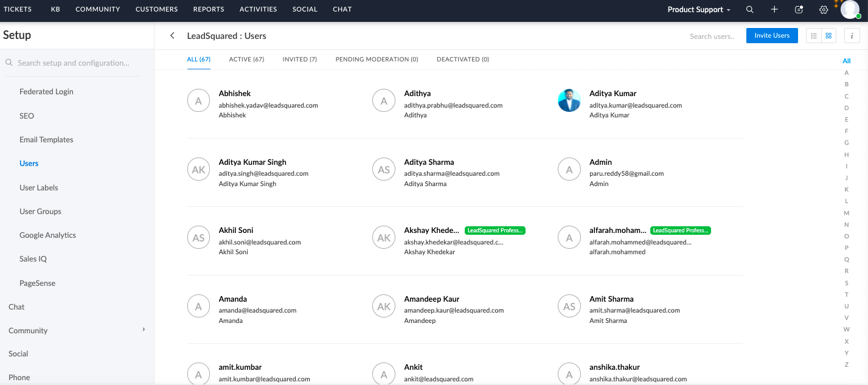The image size is (868, 385).
Task: Open the notifications icon in top bar
Action: click(799, 10)
